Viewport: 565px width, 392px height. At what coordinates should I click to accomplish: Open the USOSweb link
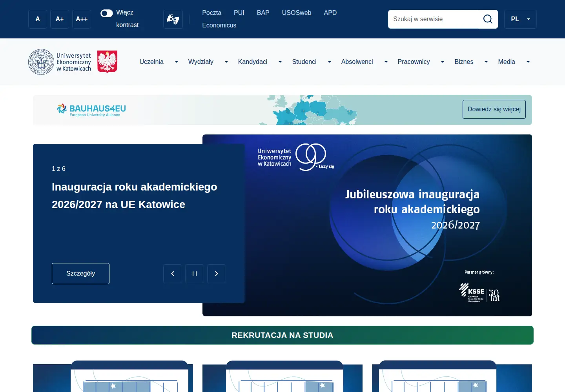pyautogui.click(x=297, y=13)
